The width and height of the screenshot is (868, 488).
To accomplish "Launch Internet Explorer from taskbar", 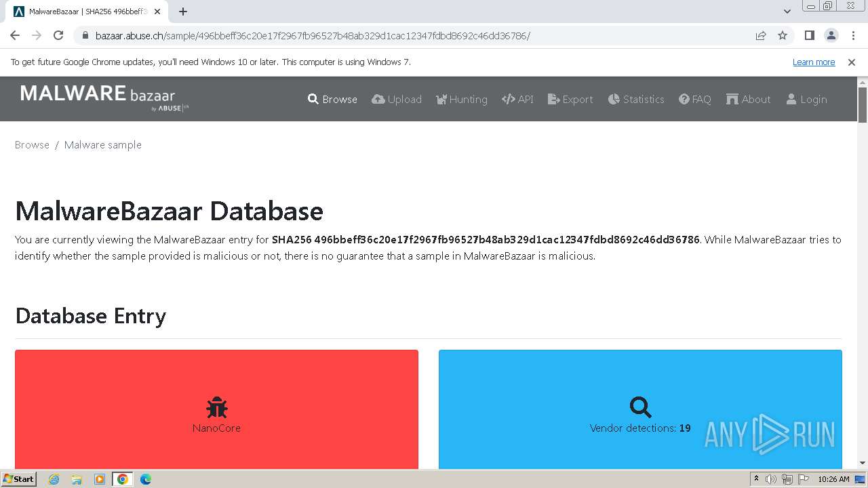I will (x=54, y=479).
